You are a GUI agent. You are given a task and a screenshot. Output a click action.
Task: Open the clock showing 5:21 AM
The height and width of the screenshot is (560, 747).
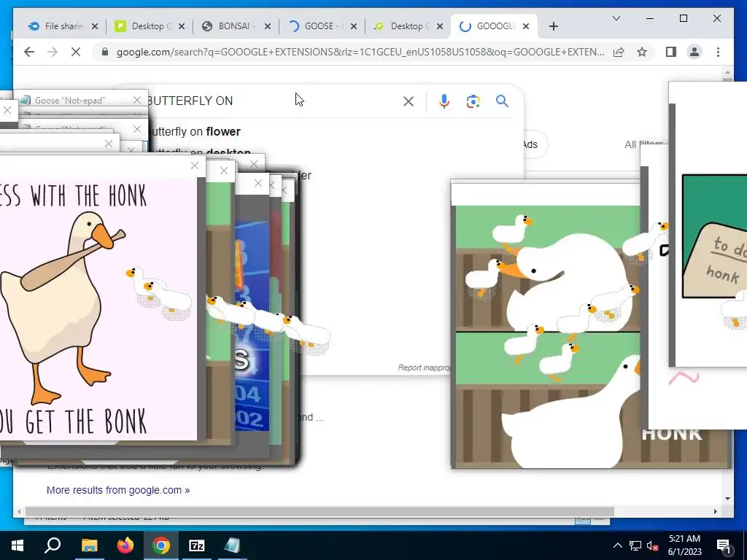684,545
